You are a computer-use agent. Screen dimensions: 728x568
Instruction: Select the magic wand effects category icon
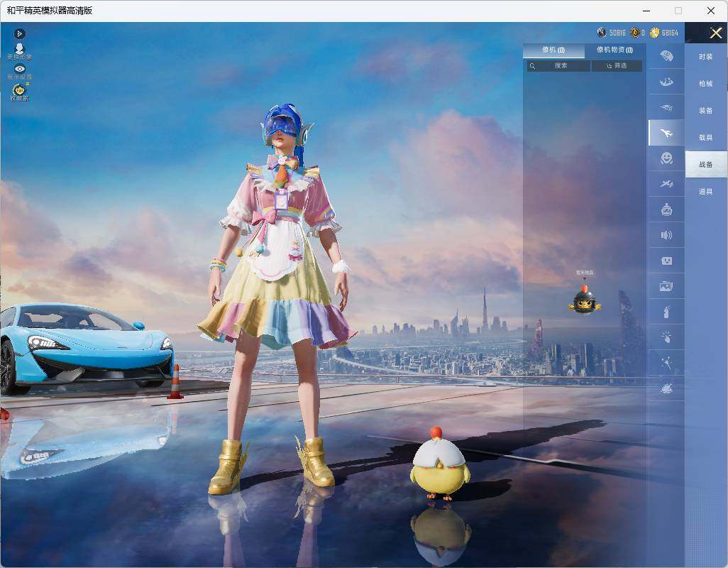667,363
